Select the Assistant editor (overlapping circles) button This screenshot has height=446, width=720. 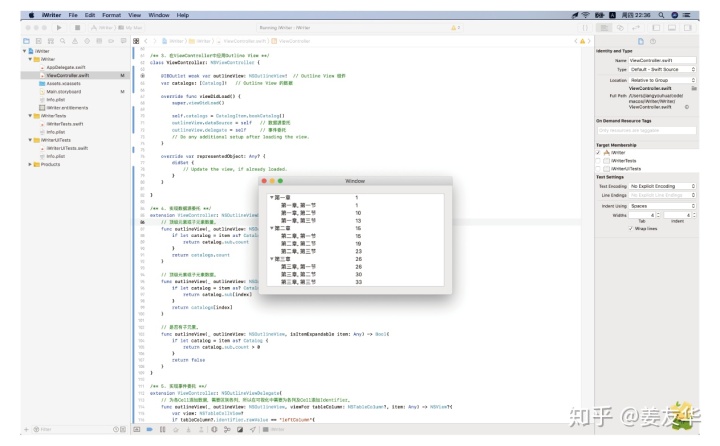(620, 28)
